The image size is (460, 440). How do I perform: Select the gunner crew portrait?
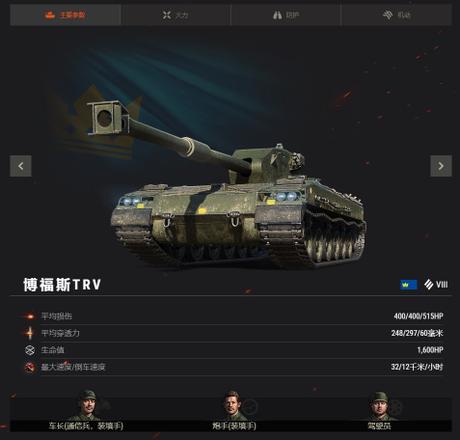click(x=232, y=406)
